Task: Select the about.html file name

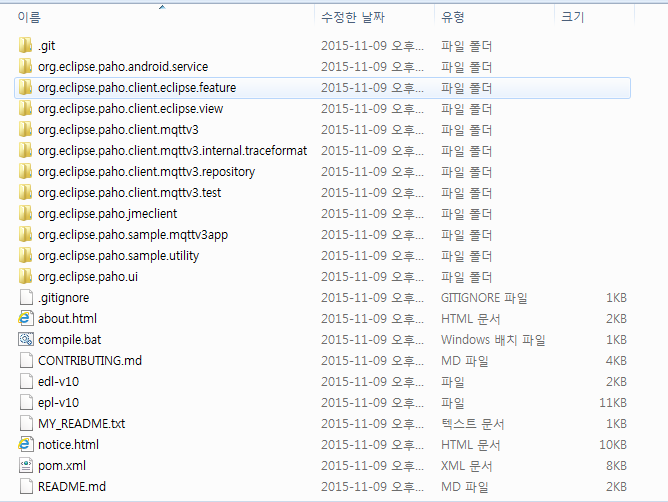Action: tap(67, 318)
